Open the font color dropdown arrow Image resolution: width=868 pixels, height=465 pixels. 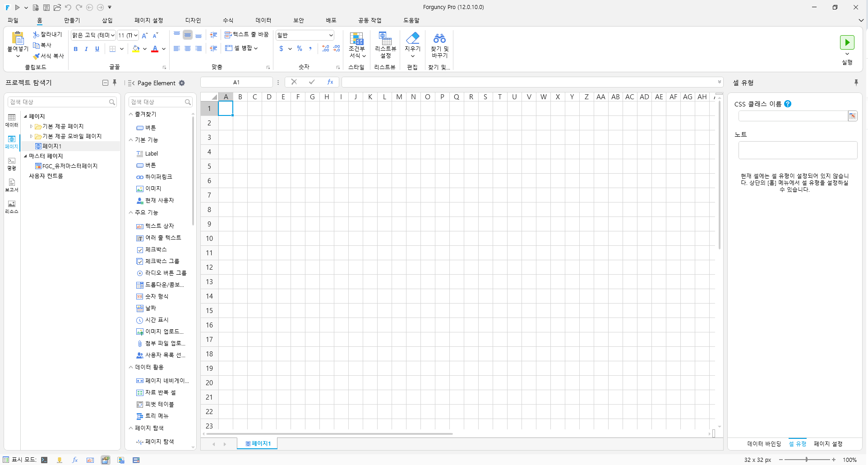point(164,49)
